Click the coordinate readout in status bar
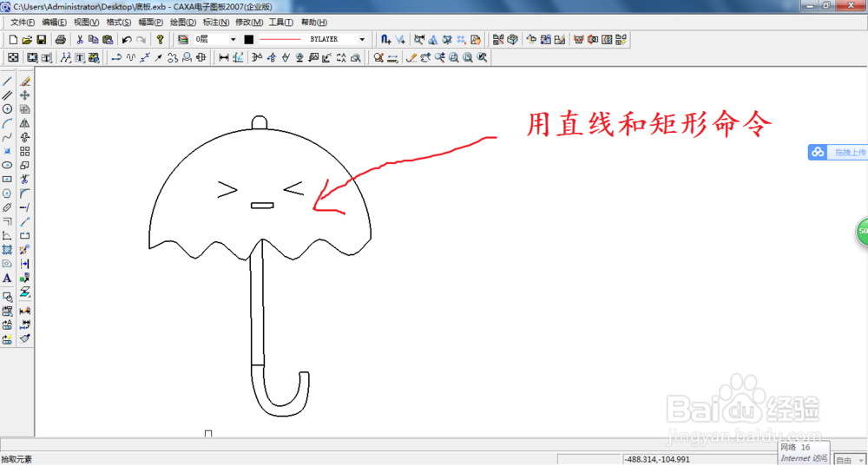 (657, 459)
